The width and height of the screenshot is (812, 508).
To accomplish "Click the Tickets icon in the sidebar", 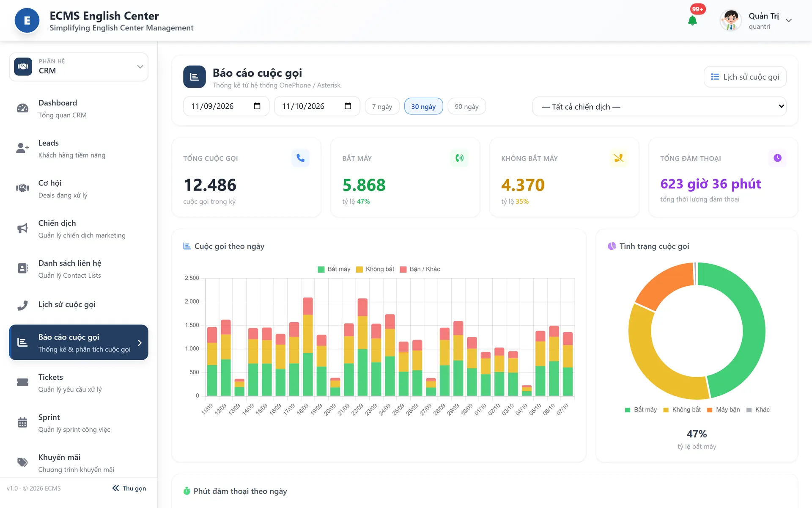I will pyautogui.click(x=22, y=383).
